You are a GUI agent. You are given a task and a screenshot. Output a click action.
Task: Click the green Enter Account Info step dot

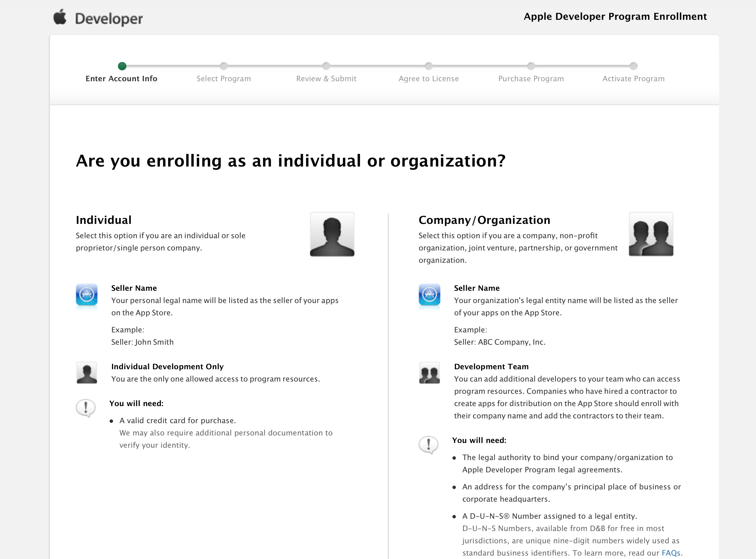coord(122,66)
